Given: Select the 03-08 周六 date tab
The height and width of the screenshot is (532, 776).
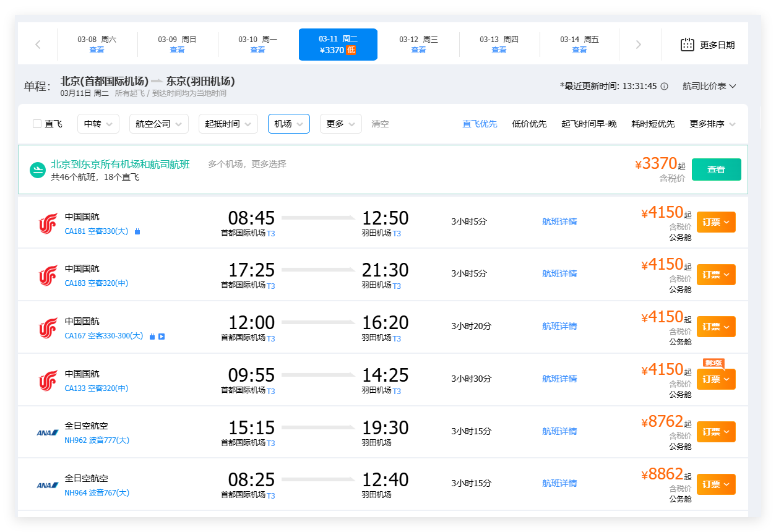Looking at the screenshot, I should coord(97,45).
